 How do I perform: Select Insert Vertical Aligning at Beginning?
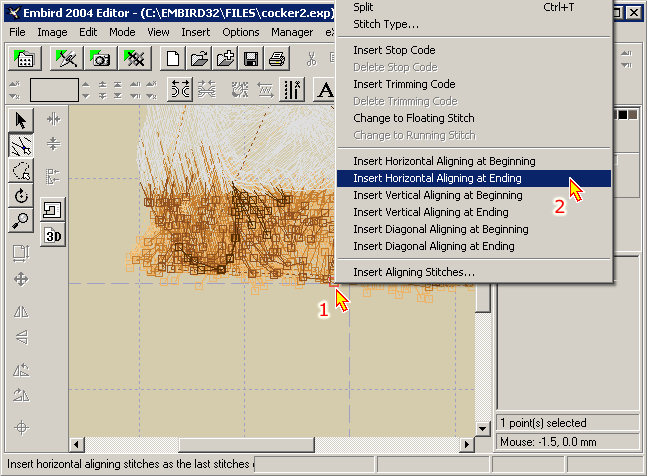click(x=474, y=195)
